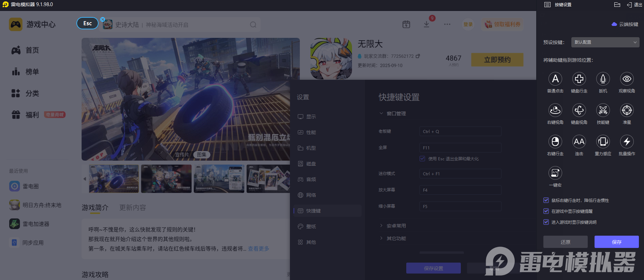
Task: Click 退出 to exit key mapping
Action: pos(634,5)
